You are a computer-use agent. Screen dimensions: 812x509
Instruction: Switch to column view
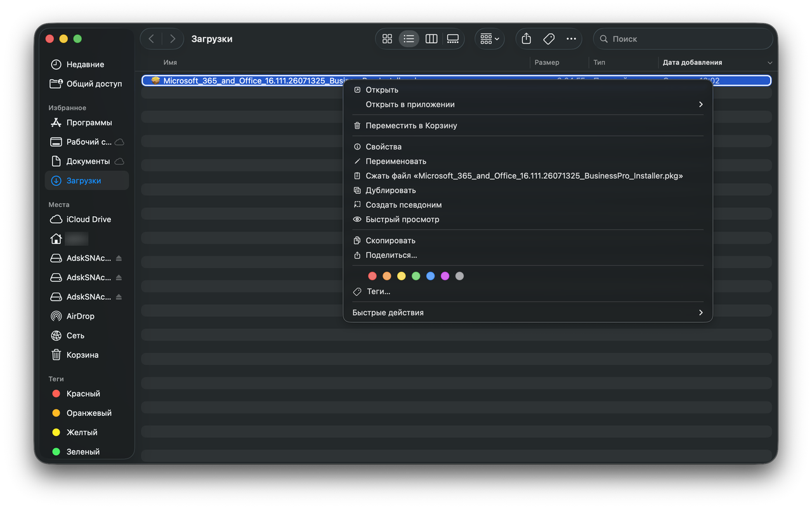pyautogui.click(x=431, y=39)
